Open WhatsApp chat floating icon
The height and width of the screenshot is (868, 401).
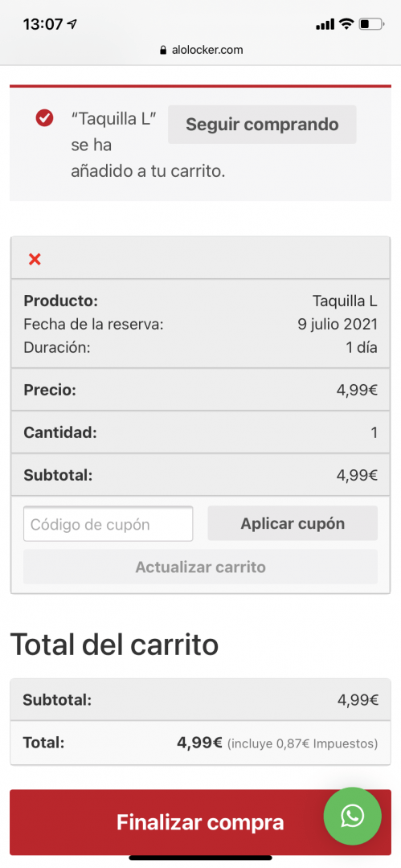352,816
